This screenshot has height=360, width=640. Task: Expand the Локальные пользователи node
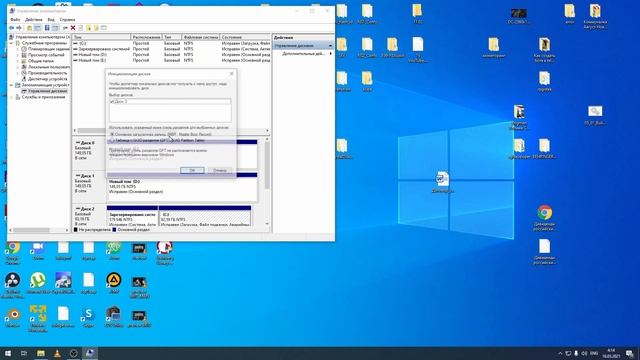pyautogui.click(x=18, y=67)
